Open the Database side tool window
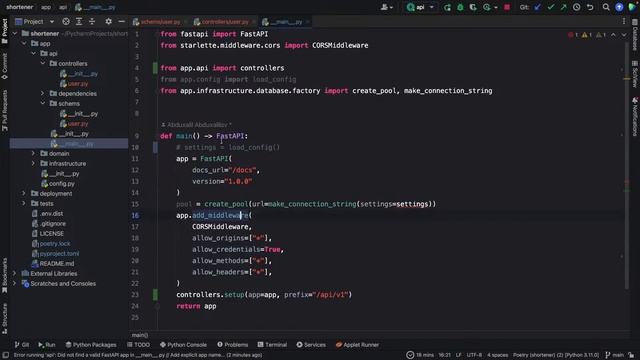This screenshot has width=640, height=360. [635, 36]
